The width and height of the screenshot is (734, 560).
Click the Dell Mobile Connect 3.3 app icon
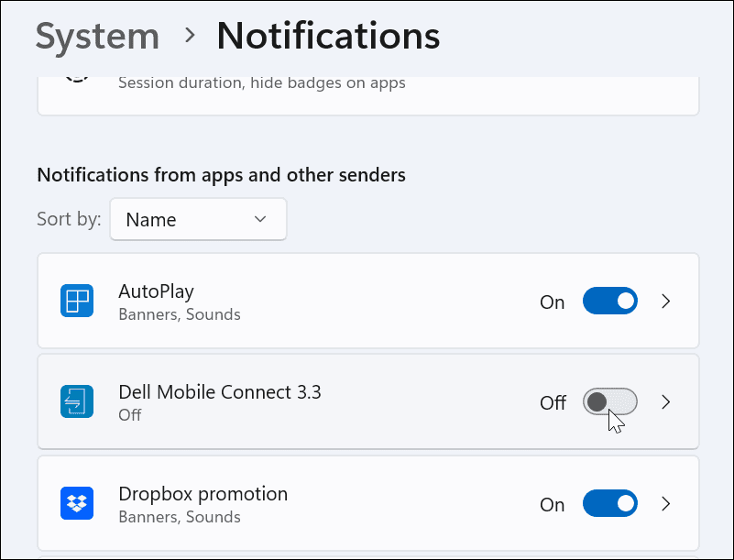[x=77, y=401]
